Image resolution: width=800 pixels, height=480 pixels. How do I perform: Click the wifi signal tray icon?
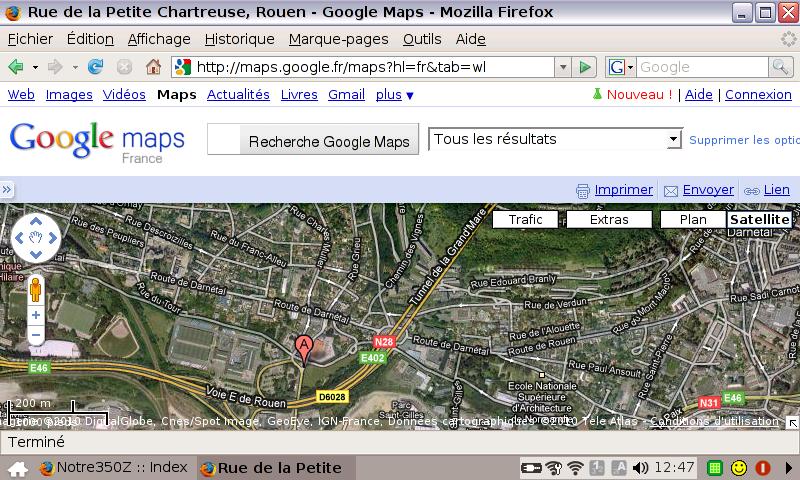coord(576,468)
